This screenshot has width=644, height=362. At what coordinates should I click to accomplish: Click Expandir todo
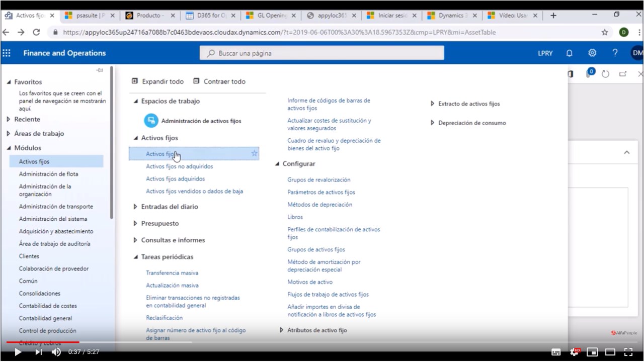[x=157, y=81]
